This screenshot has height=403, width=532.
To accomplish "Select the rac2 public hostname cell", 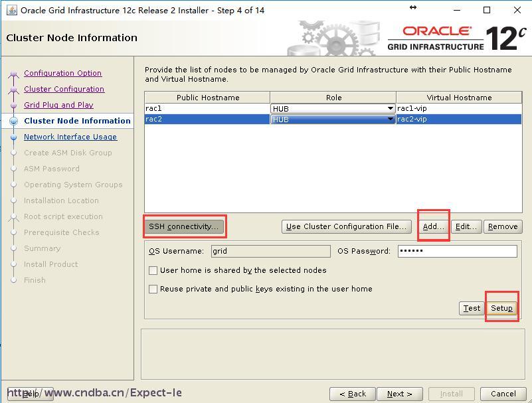I will tap(207, 119).
